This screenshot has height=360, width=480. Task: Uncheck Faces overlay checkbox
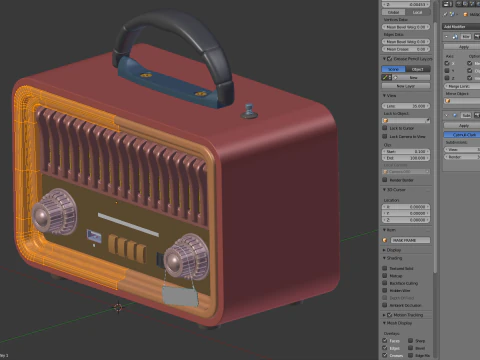(385, 341)
